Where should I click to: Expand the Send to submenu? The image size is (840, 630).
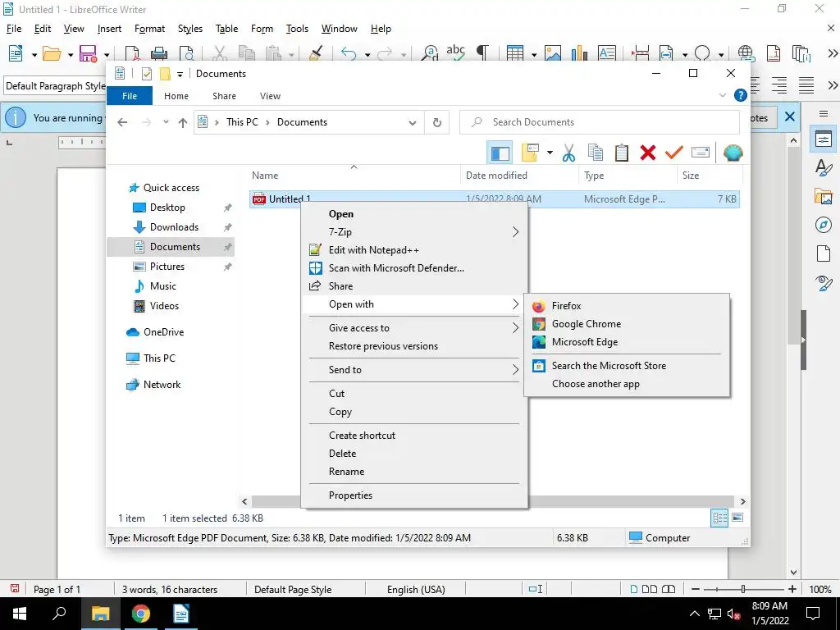pos(414,370)
